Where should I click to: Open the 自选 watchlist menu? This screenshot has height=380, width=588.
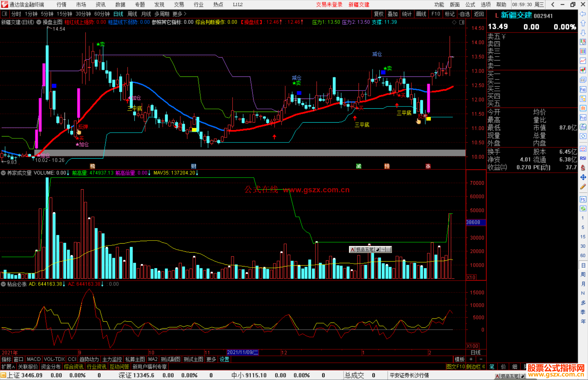[x=464, y=14]
